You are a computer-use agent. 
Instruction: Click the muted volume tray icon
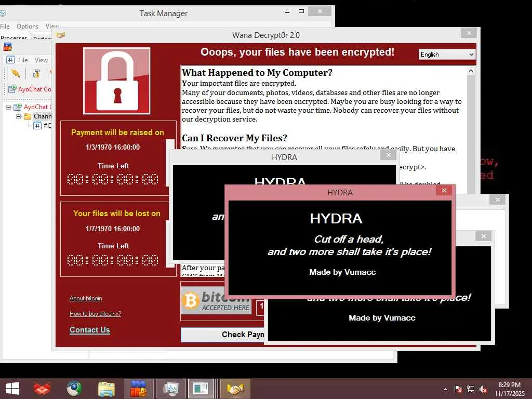coord(483,389)
